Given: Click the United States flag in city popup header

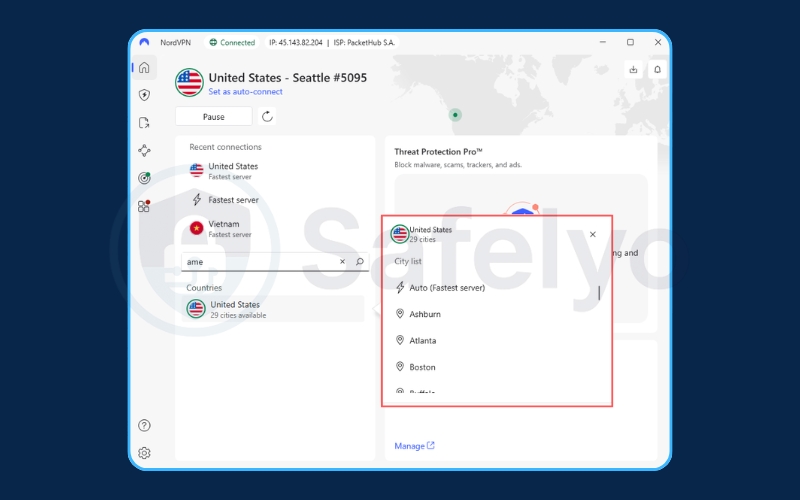Looking at the screenshot, I should point(399,234).
